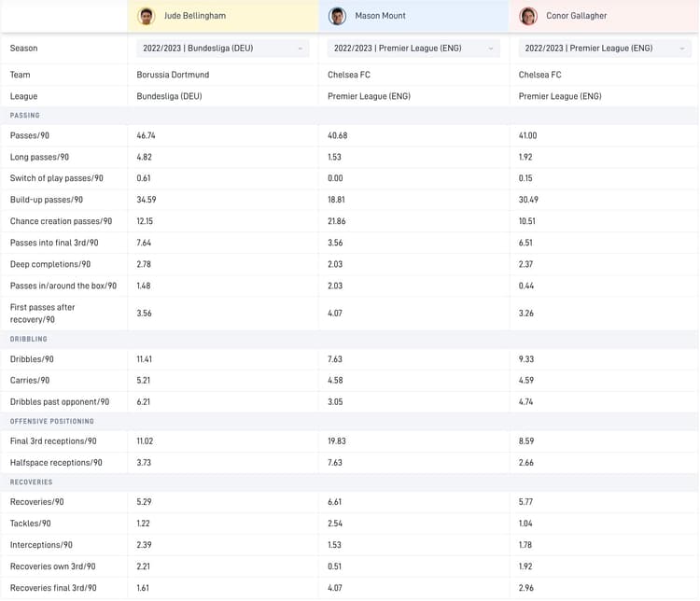
Task: Click the Mason Mount name in header
Action: (x=380, y=16)
